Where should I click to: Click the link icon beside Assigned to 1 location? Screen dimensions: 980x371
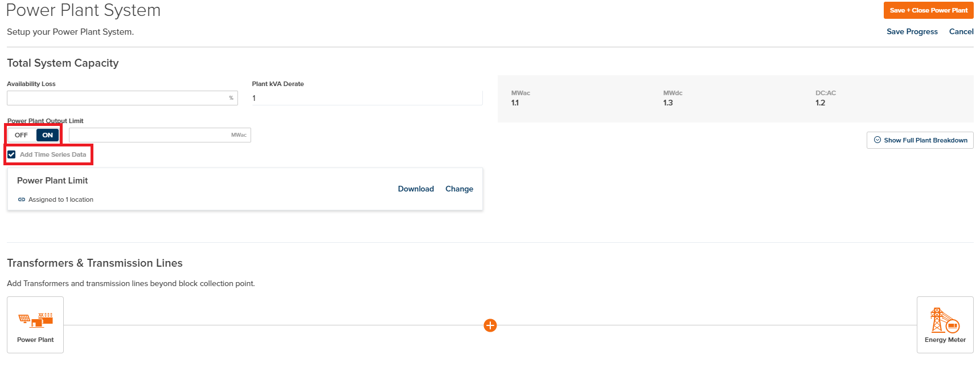point(22,199)
